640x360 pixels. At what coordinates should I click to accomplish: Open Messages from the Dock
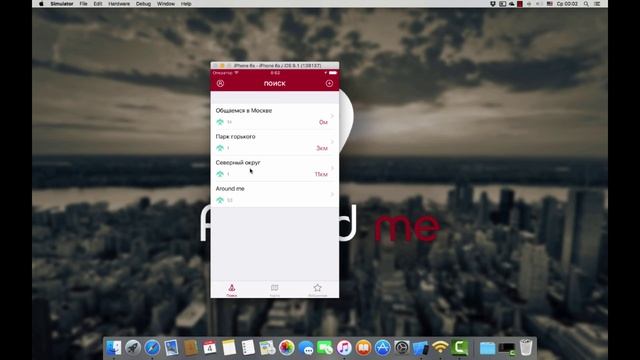306,348
